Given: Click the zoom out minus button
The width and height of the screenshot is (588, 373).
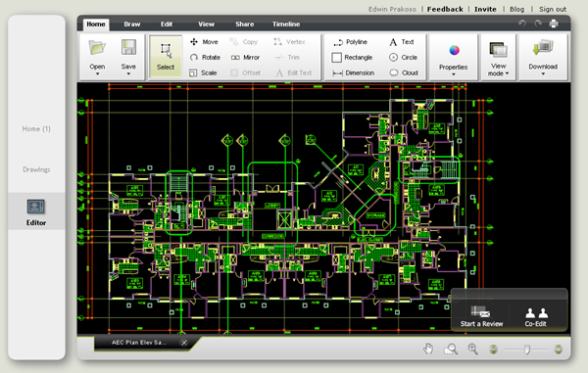Looking at the screenshot, I should pyautogui.click(x=494, y=350).
